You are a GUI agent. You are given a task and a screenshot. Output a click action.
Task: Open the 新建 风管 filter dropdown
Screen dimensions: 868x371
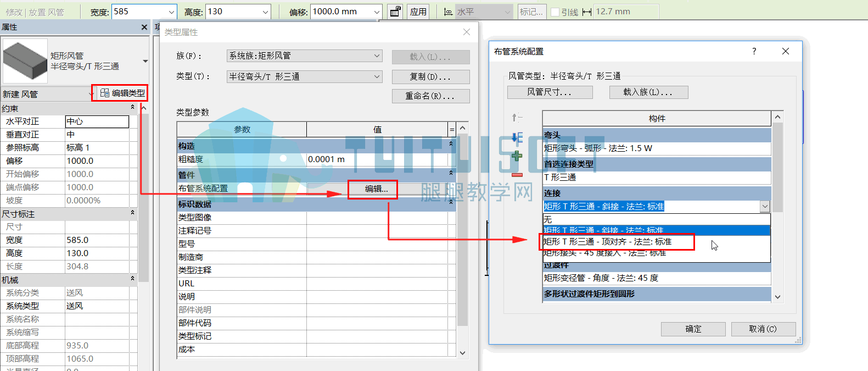click(x=91, y=94)
